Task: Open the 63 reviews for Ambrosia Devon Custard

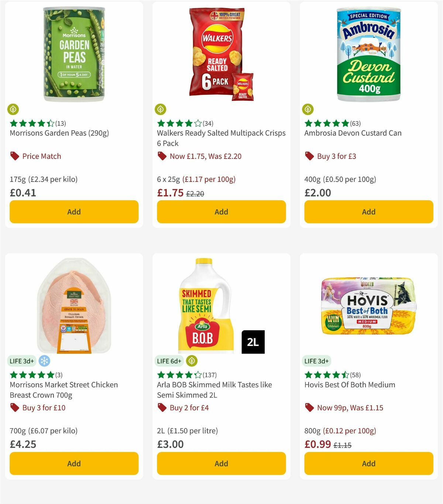Action: click(x=355, y=124)
